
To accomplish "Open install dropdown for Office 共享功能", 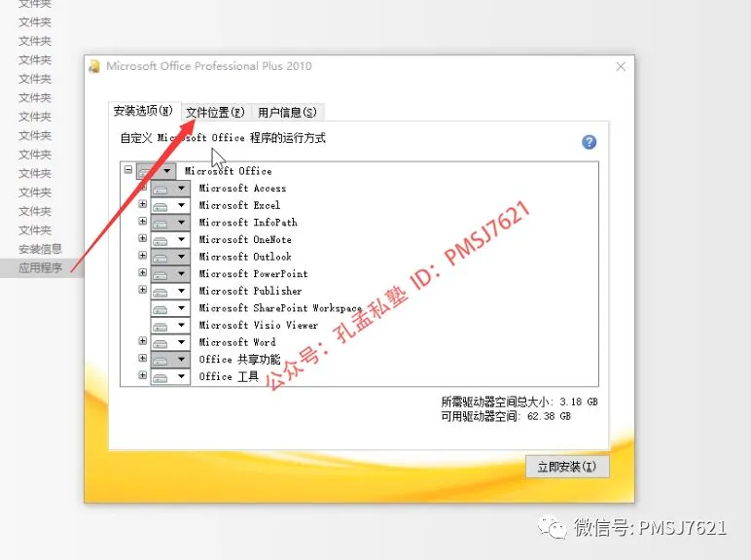I will tap(170, 360).
